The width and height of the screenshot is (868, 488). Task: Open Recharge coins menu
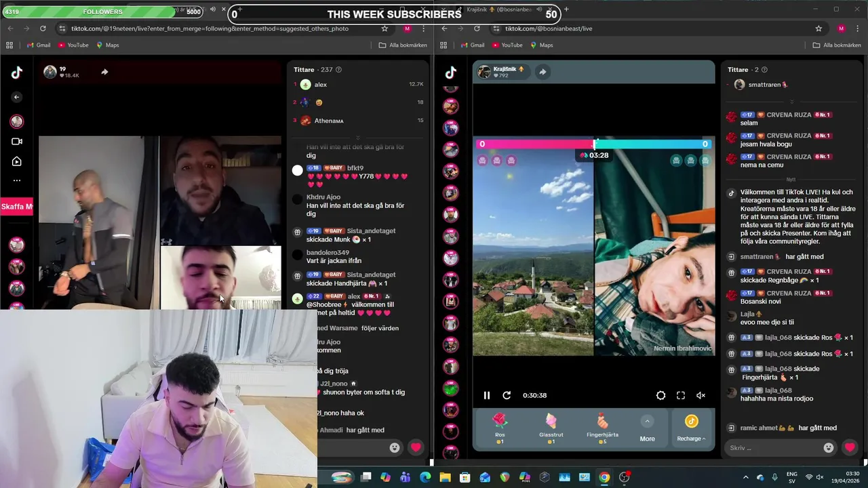point(691,429)
